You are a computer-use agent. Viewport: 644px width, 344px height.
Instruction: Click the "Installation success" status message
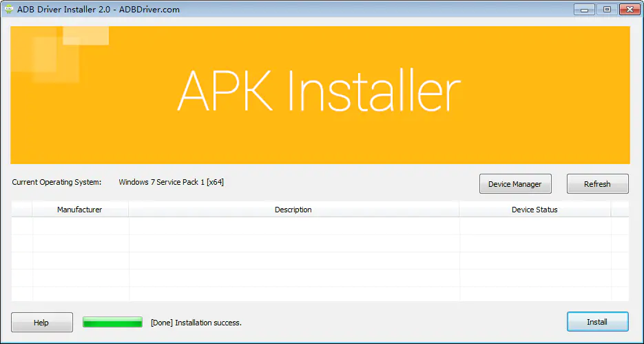[196, 323]
